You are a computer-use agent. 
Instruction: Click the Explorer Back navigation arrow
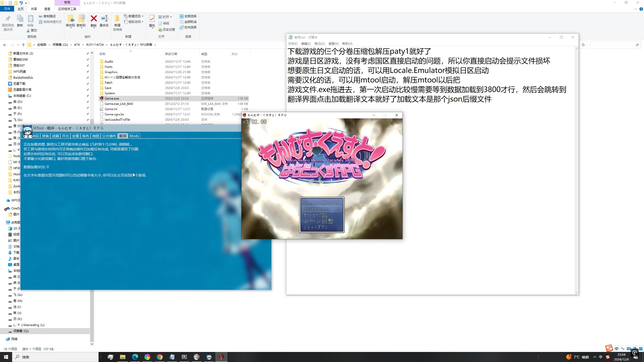coord(5,45)
